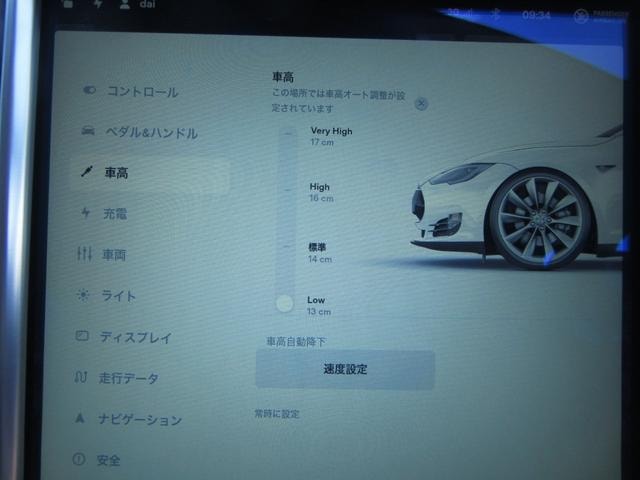
Task: Click the warning icon beside 安全
Action: (x=79, y=459)
